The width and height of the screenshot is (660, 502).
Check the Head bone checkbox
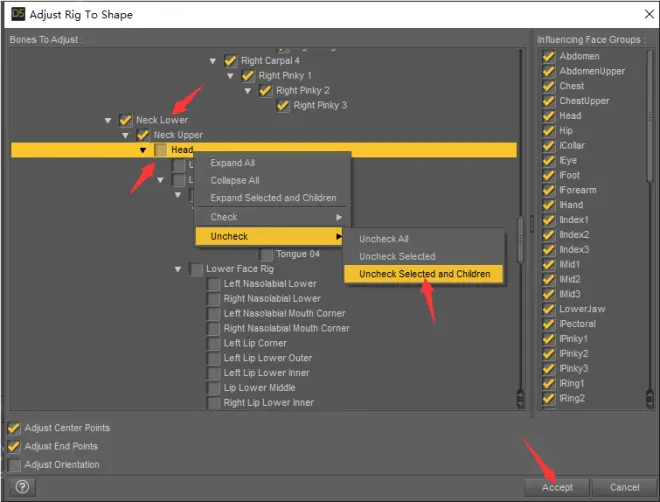[x=160, y=150]
